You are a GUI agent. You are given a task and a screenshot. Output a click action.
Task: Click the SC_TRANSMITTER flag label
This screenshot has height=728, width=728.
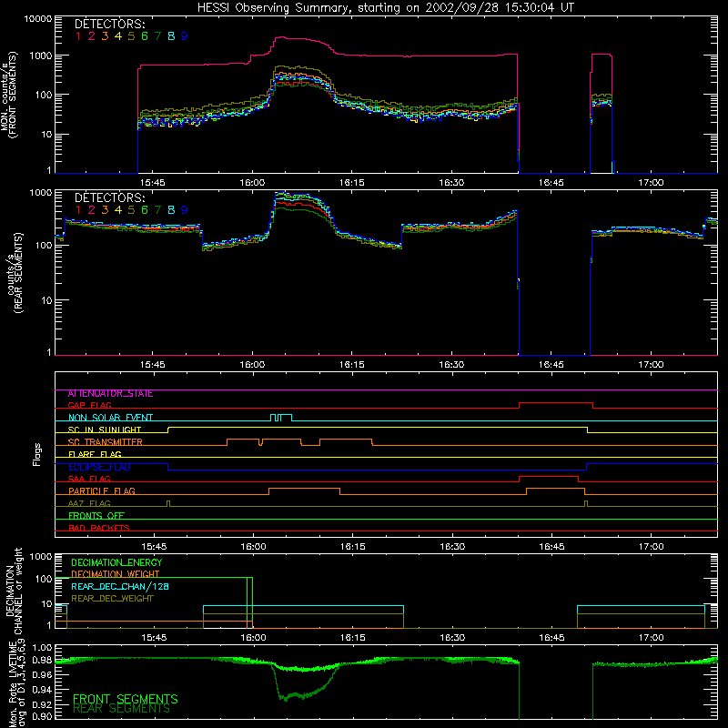106,442
